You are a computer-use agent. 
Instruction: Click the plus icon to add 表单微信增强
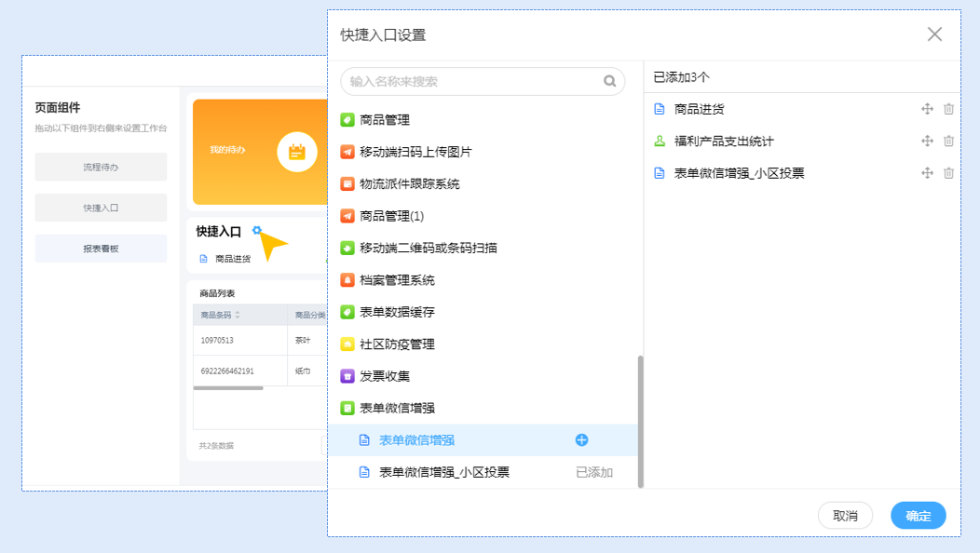[581, 440]
